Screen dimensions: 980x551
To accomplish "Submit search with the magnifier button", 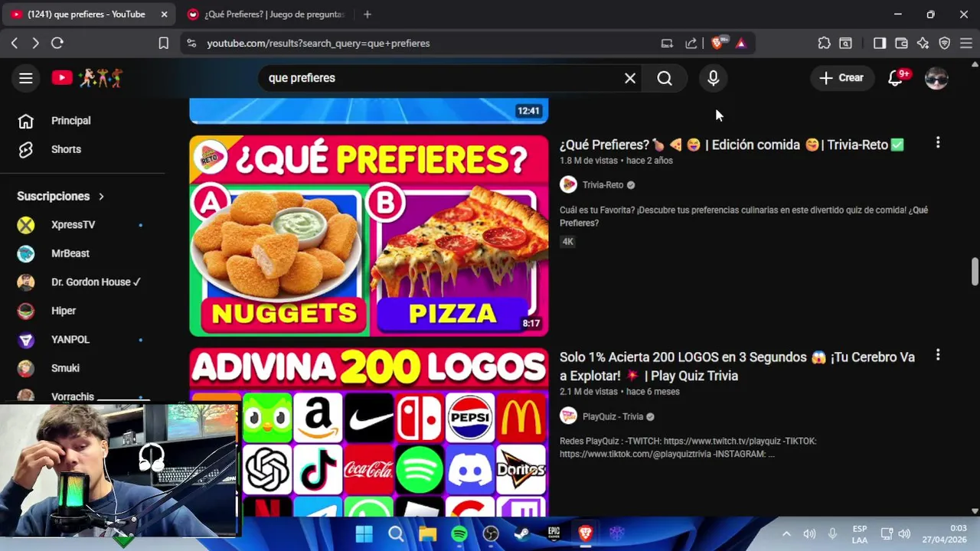I will pyautogui.click(x=665, y=78).
